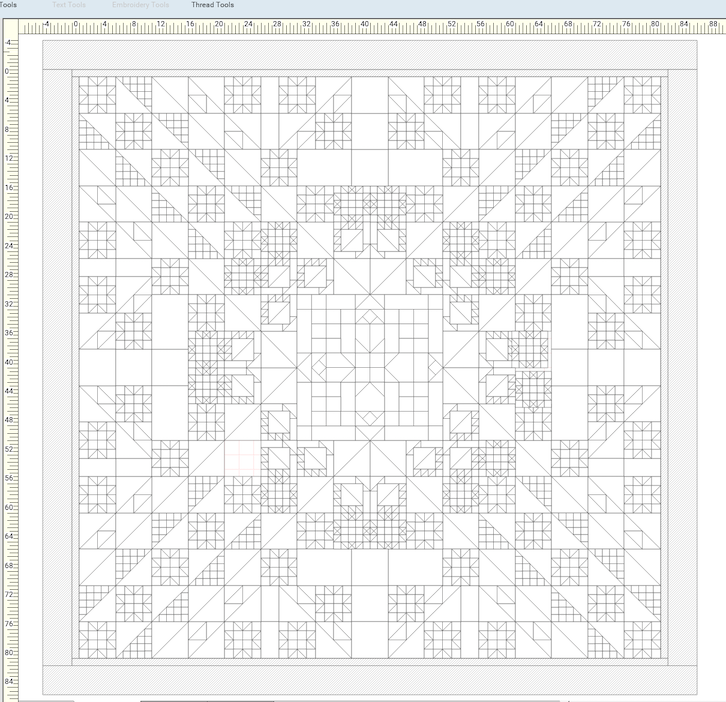Open the Thread Tools tab

(212, 5)
